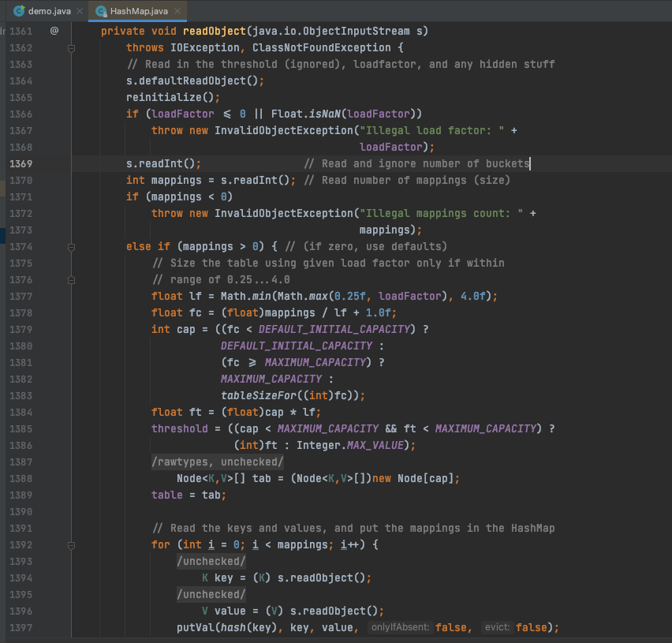The width and height of the screenshot is (672, 643).
Task: Click 'float ft' declaration on line 1384
Action: 176,413
